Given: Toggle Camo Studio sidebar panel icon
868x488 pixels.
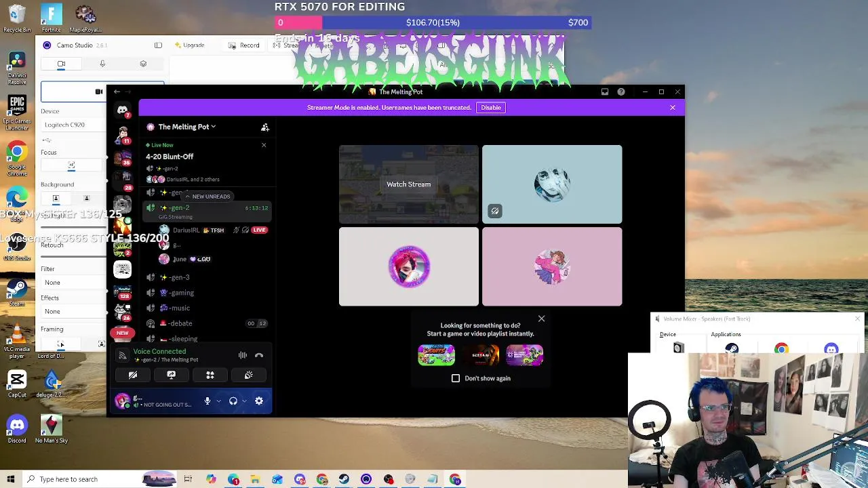Looking at the screenshot, I should (x=158, y=45).
